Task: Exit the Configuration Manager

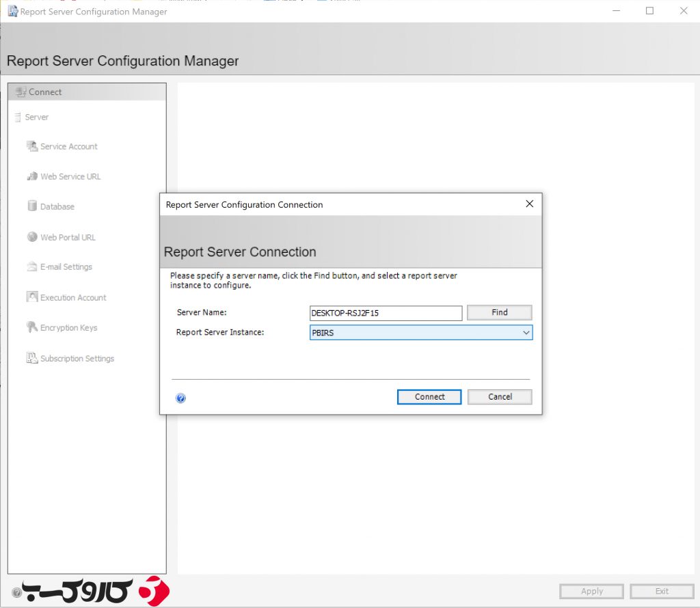Action: [x=661, y=591]
